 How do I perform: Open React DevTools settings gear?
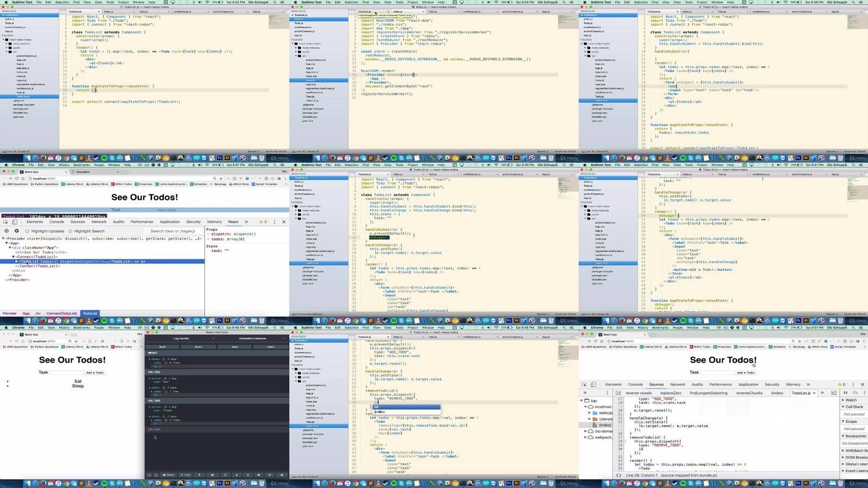coord(16,231)
